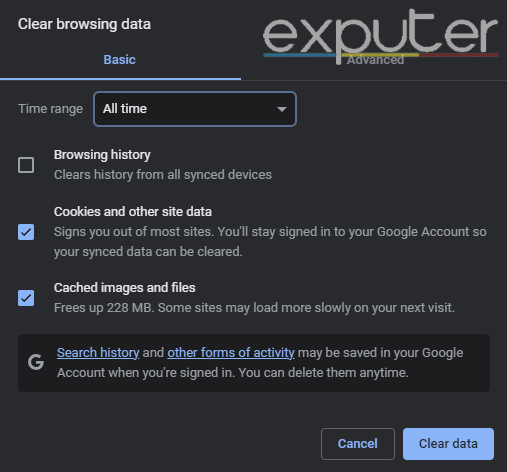The width and height of the screenshot is (507, 472).
Task: Open the All time range combo box
Action: (x=195, y=109)
